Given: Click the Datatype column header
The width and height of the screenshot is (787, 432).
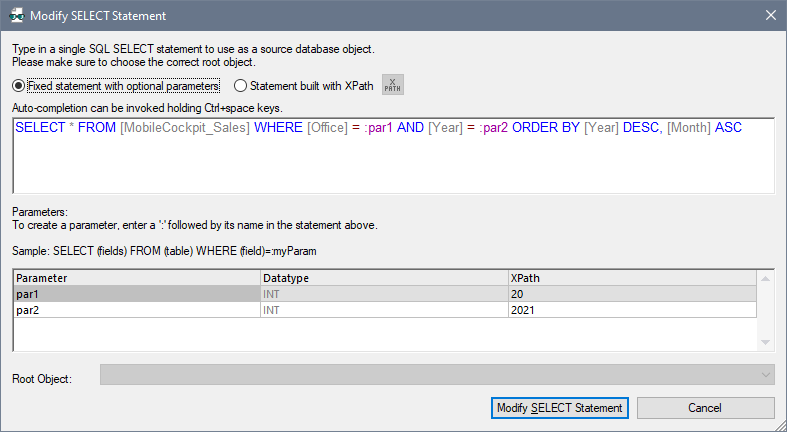Looking at the screenshot, I should point(383,277).
